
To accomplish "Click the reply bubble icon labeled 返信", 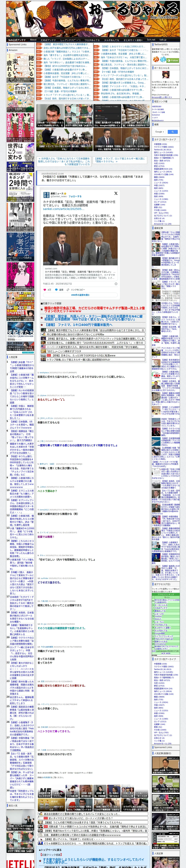I will coord(56,289).
